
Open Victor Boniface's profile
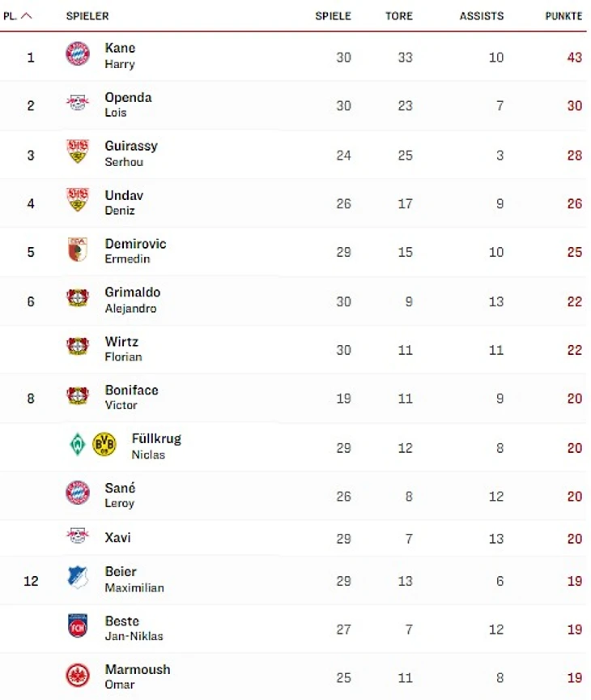click(x=131, y=391)
